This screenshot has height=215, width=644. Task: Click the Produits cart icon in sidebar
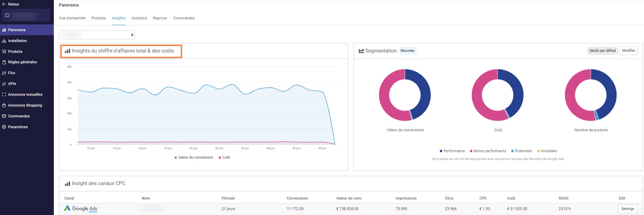coord(4,51)
